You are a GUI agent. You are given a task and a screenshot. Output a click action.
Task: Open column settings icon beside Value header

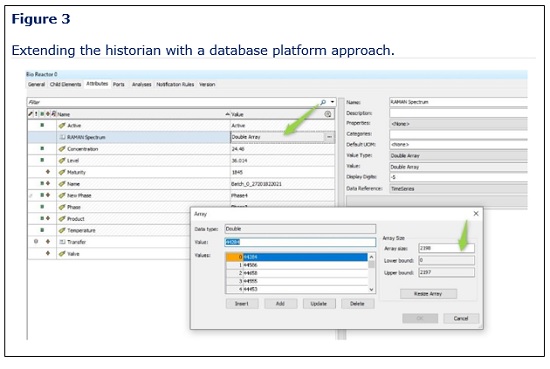click(328, 114)
